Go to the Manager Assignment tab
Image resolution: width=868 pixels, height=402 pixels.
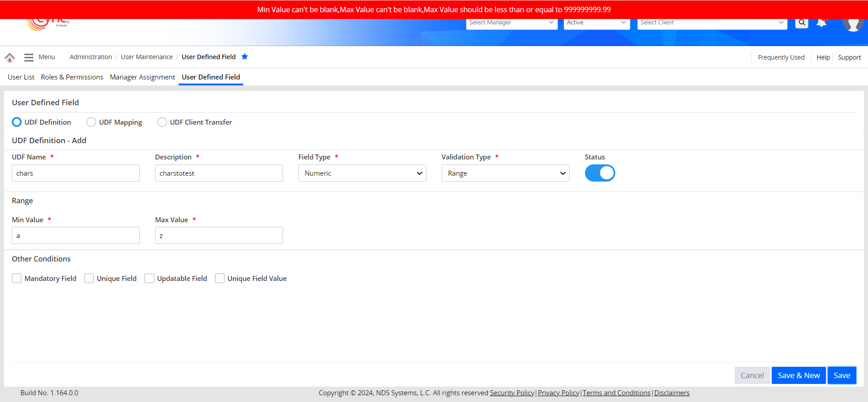142,77
